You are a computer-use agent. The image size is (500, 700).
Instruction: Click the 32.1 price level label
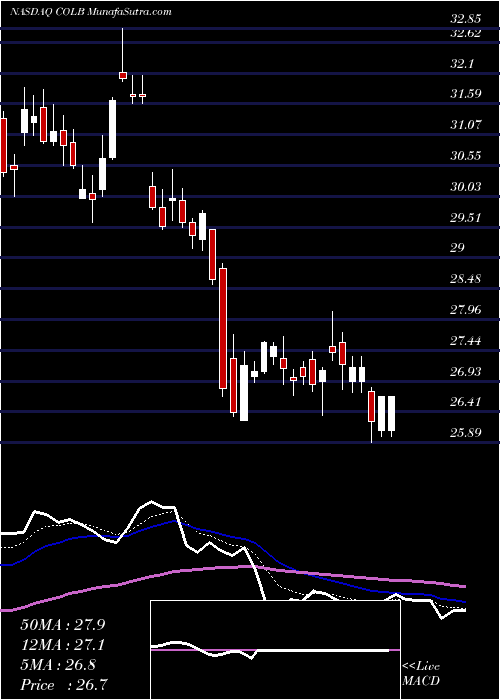pos(462,64)
